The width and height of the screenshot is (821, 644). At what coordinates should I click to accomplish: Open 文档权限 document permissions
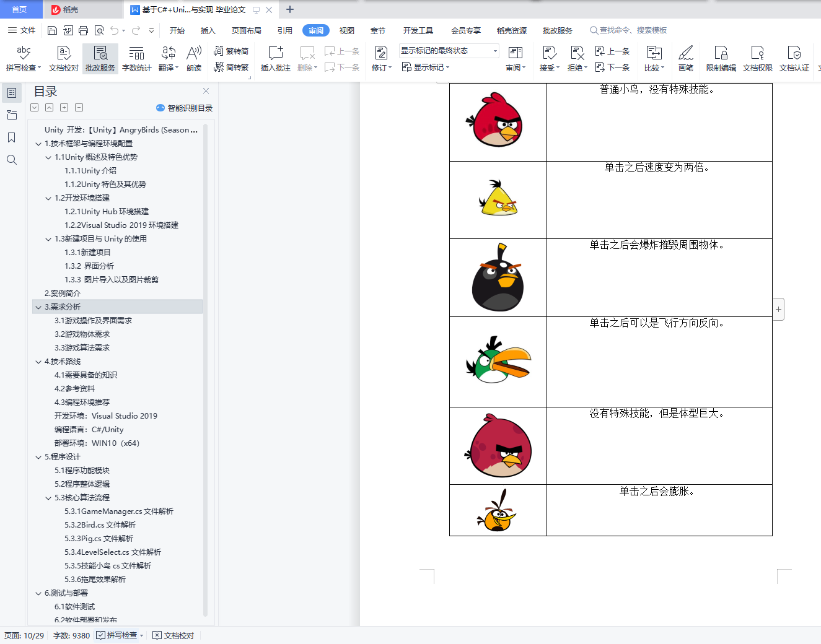(758, 59)
